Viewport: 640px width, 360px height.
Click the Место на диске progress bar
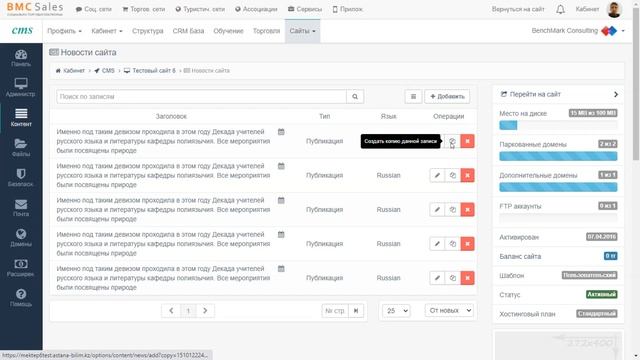[x=558, y=125]
